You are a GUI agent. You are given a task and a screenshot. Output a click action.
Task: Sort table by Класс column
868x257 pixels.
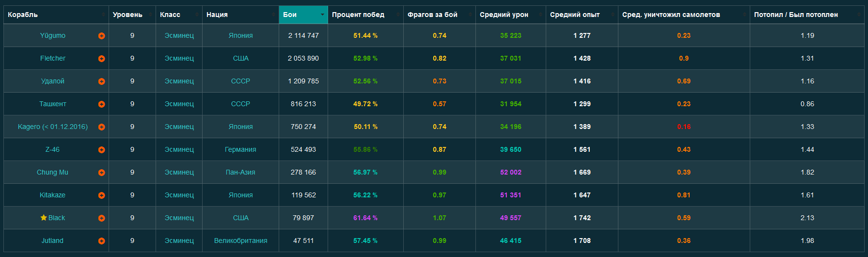pos(179,15)
